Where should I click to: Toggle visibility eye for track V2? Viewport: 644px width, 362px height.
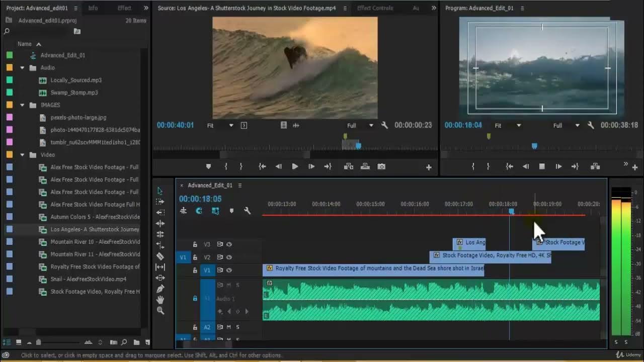click(x=229, y=257)
